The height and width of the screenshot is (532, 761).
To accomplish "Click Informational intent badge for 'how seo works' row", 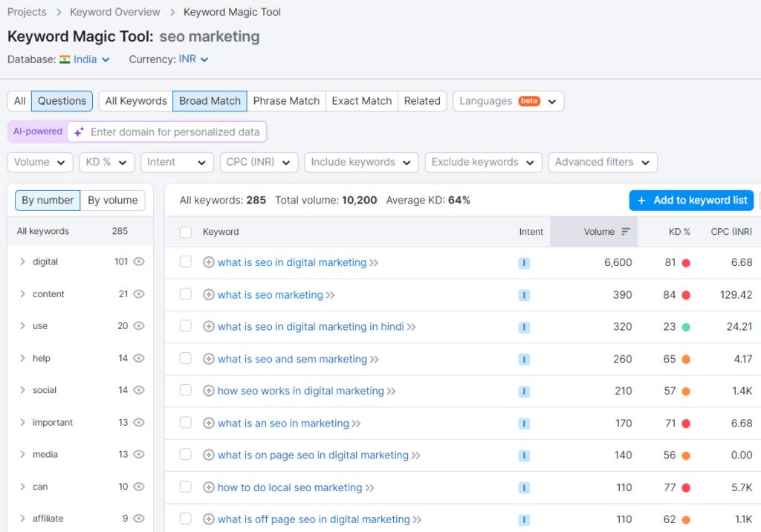I will coord(524,392).
